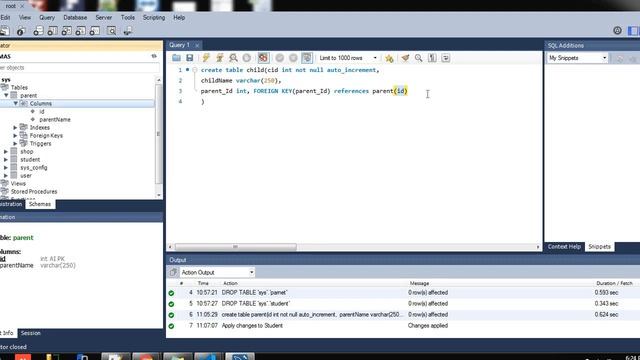Image resolution: width=640 pixels, height=360 pixels.
Task: Stop query execution button
Action: pos(247,58)
